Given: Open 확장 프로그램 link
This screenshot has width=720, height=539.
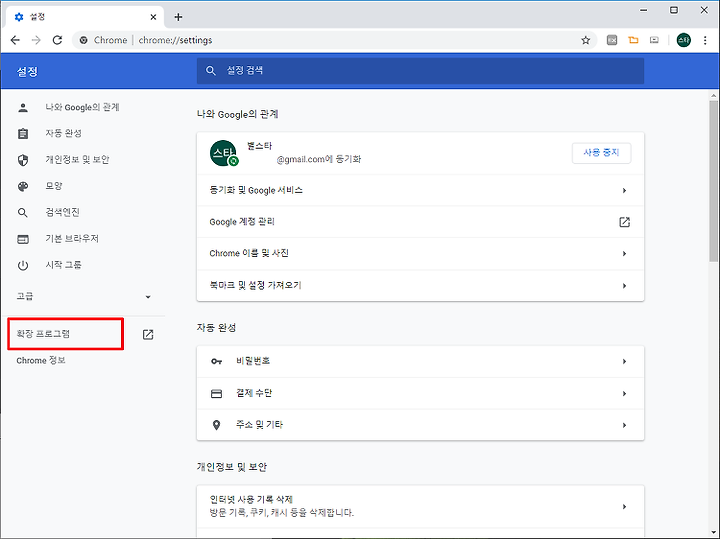Looking at the screenshot, I should coord(43,334).
